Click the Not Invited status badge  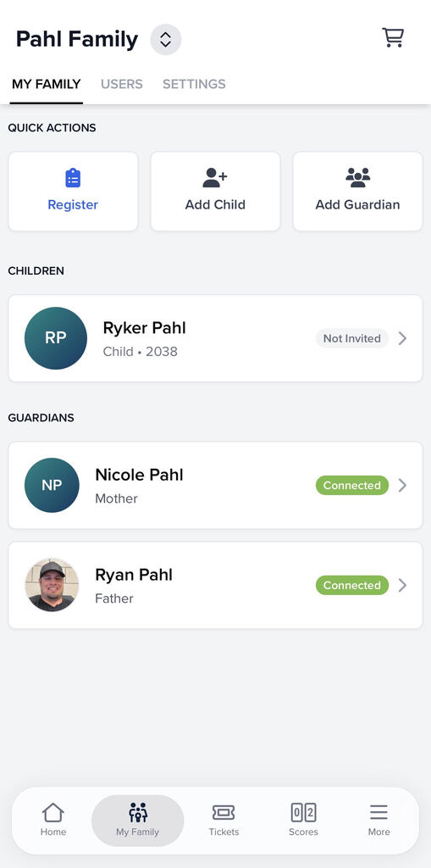[x=352, y=338]
